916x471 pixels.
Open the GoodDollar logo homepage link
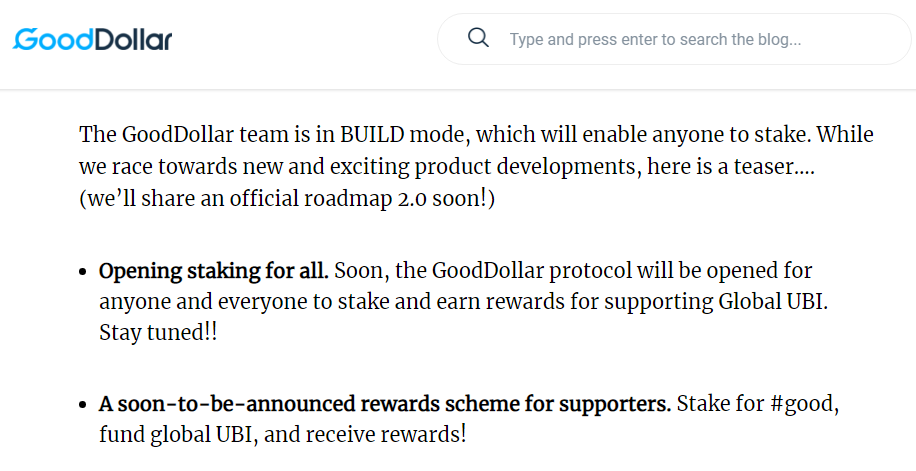92,40
